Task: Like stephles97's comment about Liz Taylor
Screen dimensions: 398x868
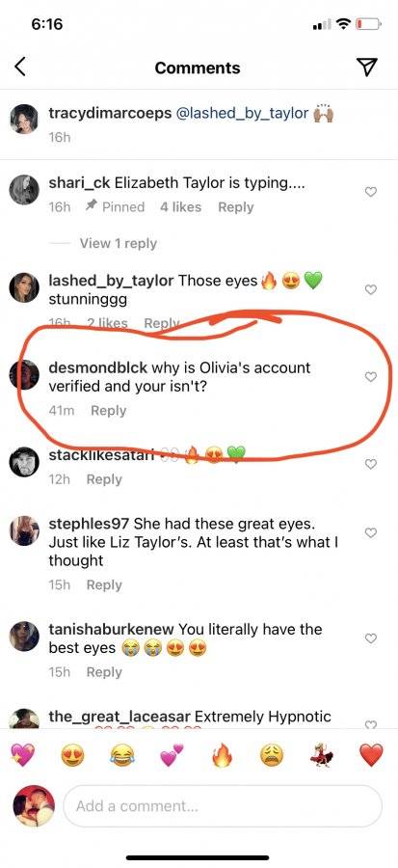Action: coord(371,532)
